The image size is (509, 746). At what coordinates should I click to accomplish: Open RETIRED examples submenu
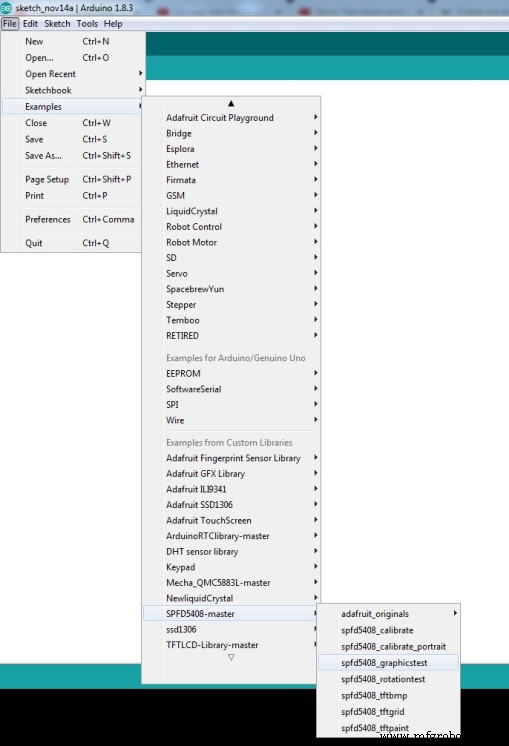231,336
